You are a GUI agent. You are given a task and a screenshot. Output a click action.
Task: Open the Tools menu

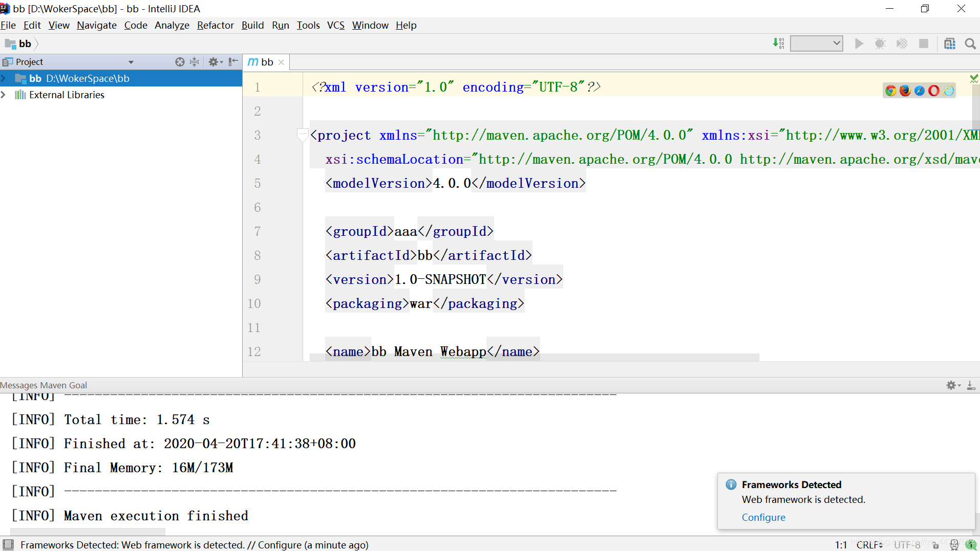tap(308, 25)
